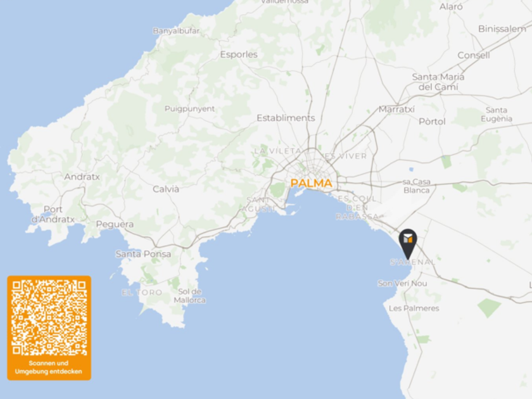Screen dimensions: 532x399
Task: Select the orange PALMA city label
Action: 312,183
